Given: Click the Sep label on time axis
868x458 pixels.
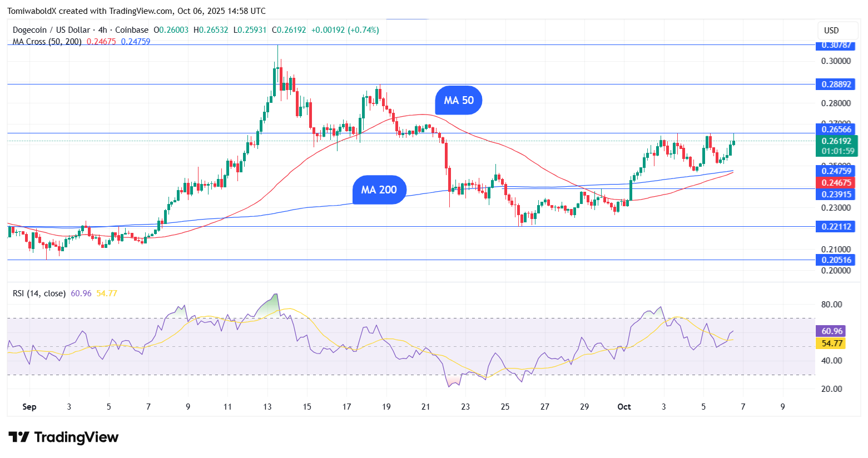Looking at the screenshot, I should [x=29, y=407].
